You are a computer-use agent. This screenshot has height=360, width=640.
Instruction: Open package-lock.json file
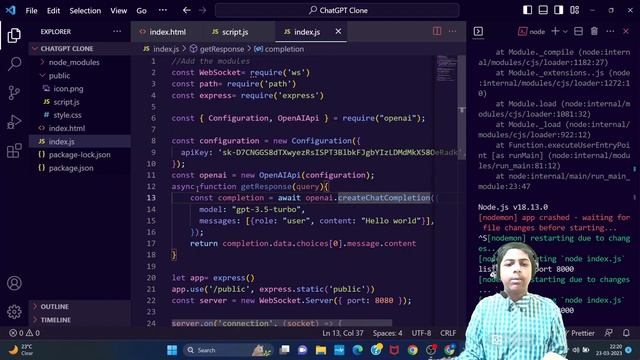79,155
